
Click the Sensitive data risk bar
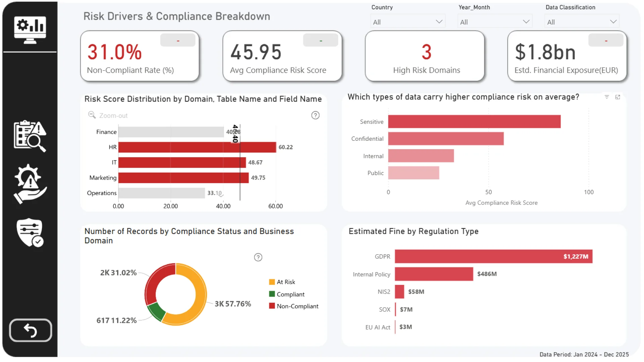pos(474,122)
